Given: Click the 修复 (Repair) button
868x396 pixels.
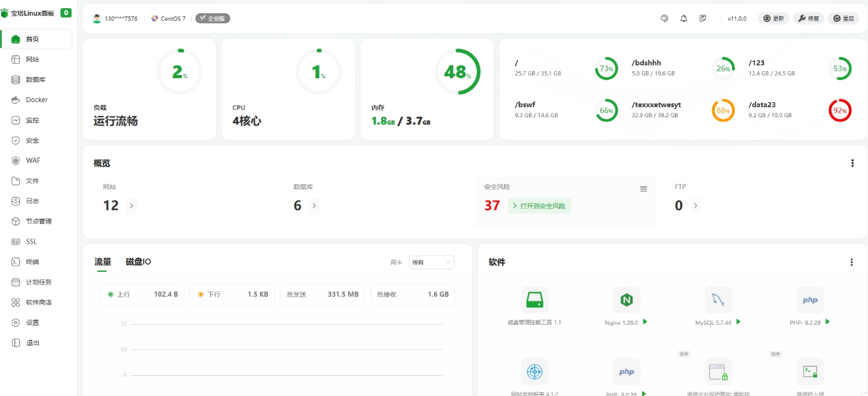Looking at the screenshot, I should coord(808,18).
